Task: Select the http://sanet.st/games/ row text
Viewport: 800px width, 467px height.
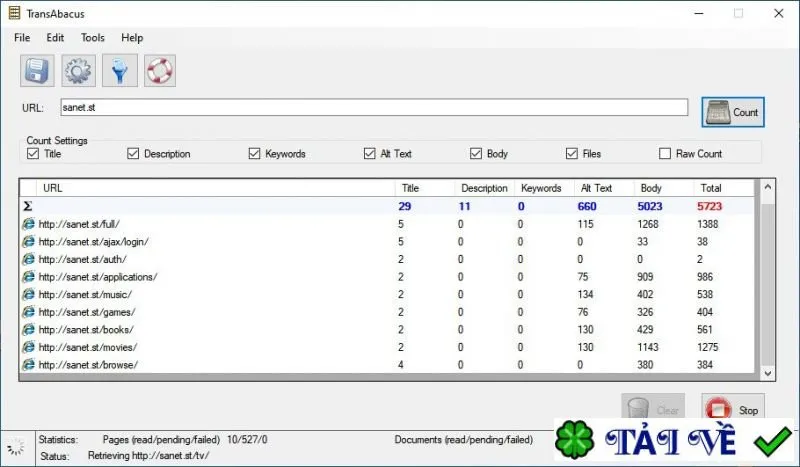Action: (x=87, y=312)
